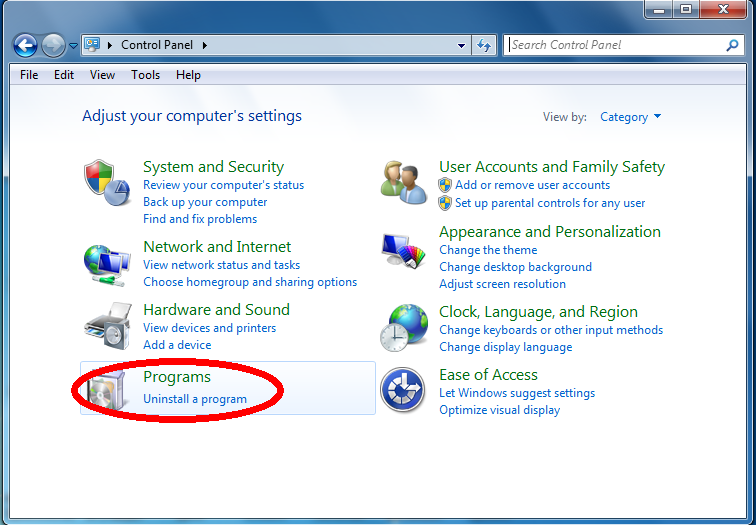Click the shield icon beside Set up parental controls

pyautogui.click(x=445, y=203)
